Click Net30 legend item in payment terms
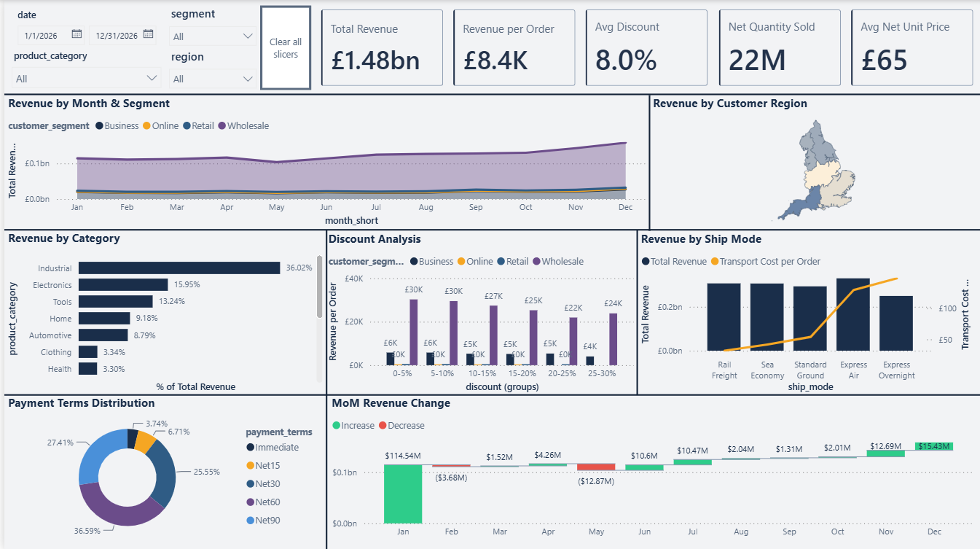980x549 pixels. pos(263,484)
